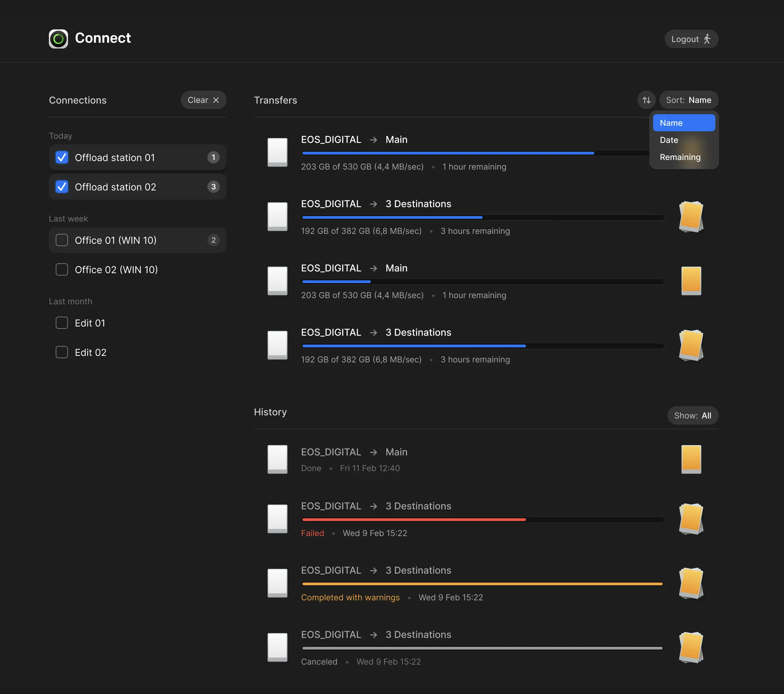Click source card icon of second transfer, 3 Destinations
784x694 pixels.
(277, 217)
